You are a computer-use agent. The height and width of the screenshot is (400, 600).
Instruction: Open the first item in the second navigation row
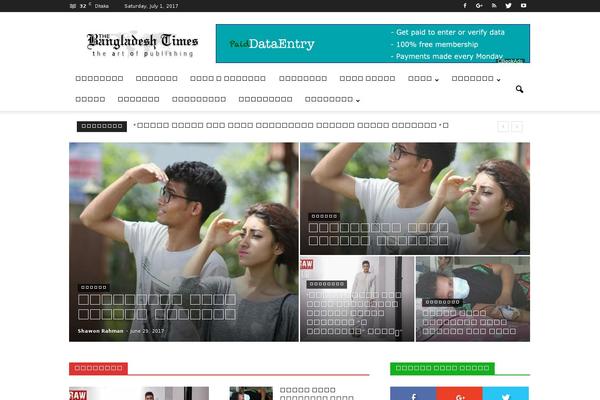90,100
